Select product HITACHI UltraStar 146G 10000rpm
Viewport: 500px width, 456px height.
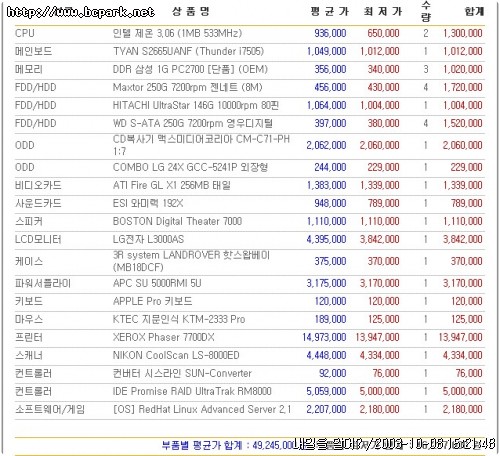click(196, 105)
